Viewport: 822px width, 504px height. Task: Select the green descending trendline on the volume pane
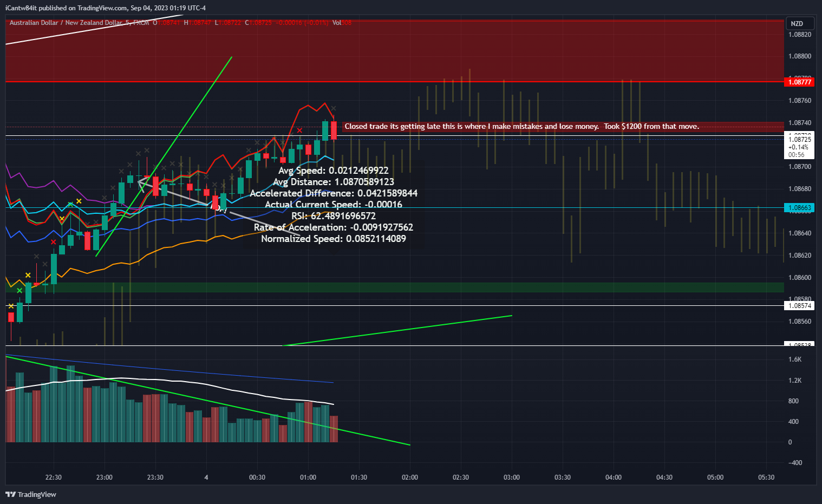click(x=207, y=400)
